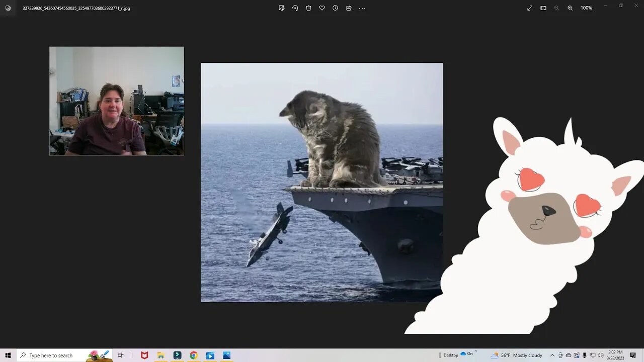Zoom in with the plus magnifier

click(x=570, y=8)
